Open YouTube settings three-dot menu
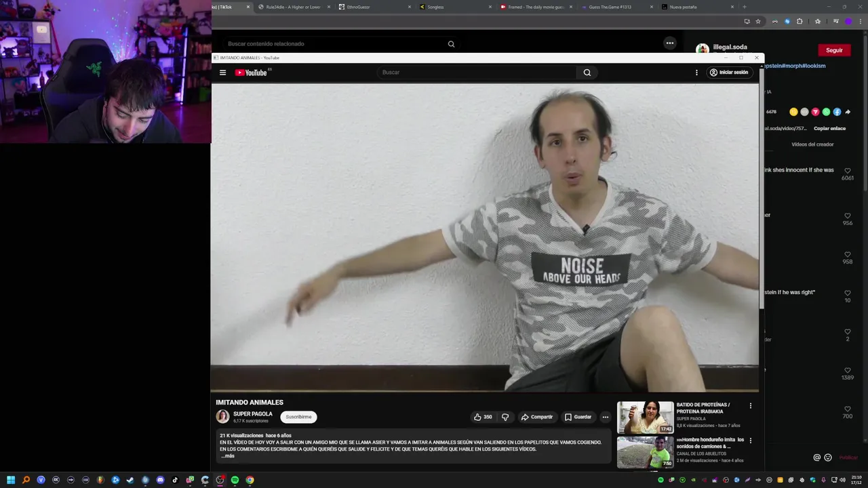 (696, 73)
